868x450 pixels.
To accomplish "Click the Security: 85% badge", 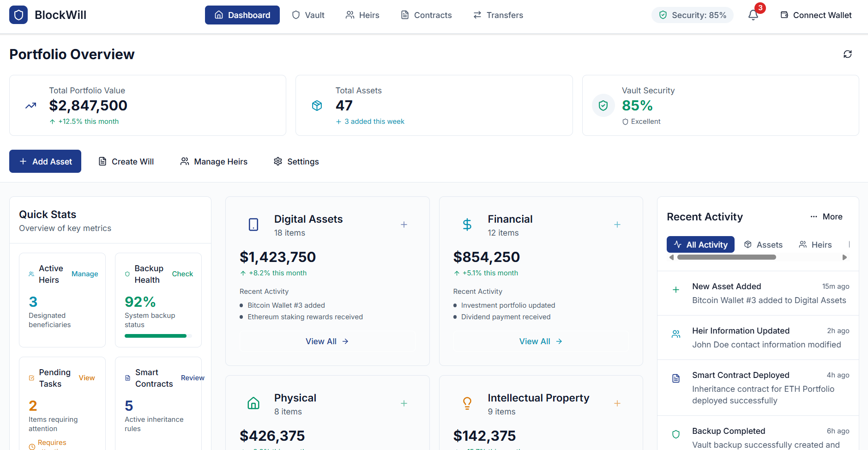I will (x=693, y=15).
